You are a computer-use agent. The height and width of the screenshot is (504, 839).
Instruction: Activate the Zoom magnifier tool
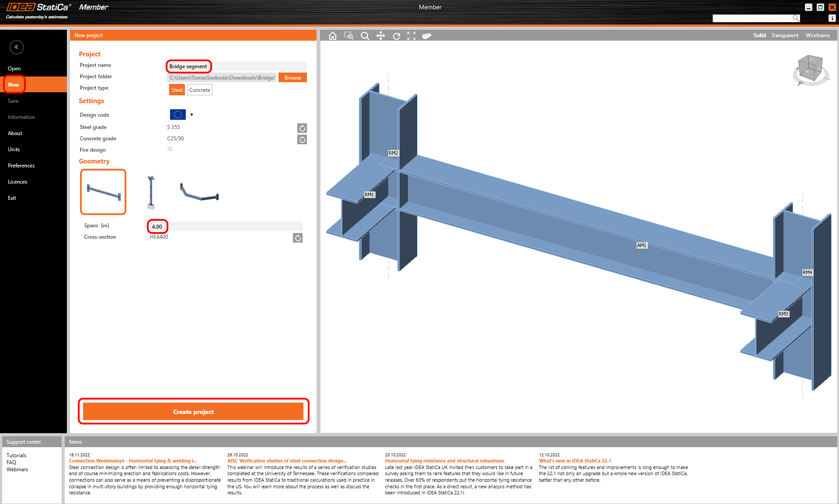pos(365,36)
